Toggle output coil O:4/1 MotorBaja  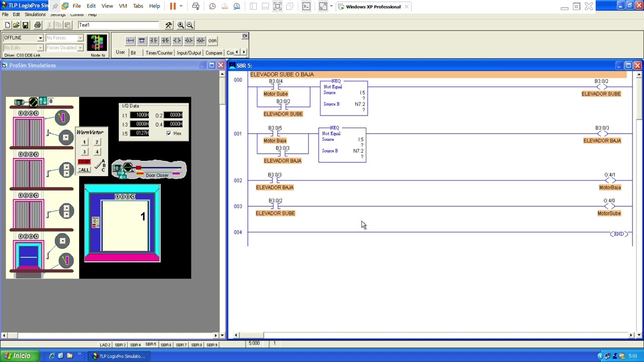click(x=610, y=180)
